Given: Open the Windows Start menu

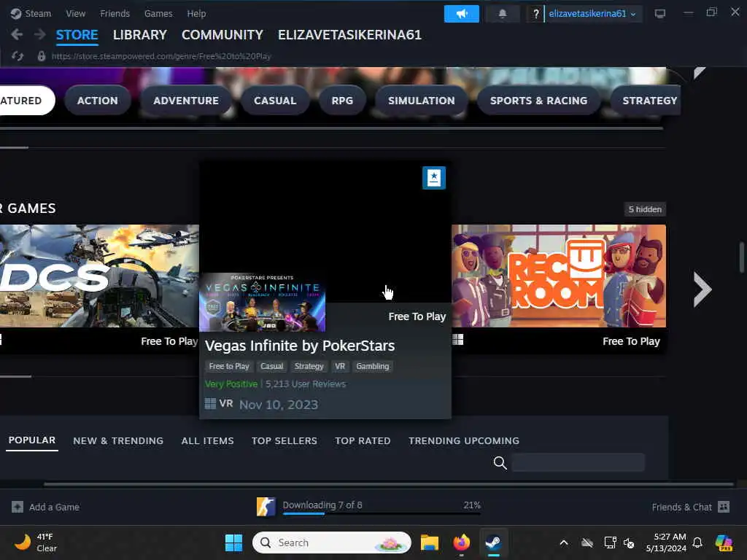Looking at the screenshot, I should 233,542.
